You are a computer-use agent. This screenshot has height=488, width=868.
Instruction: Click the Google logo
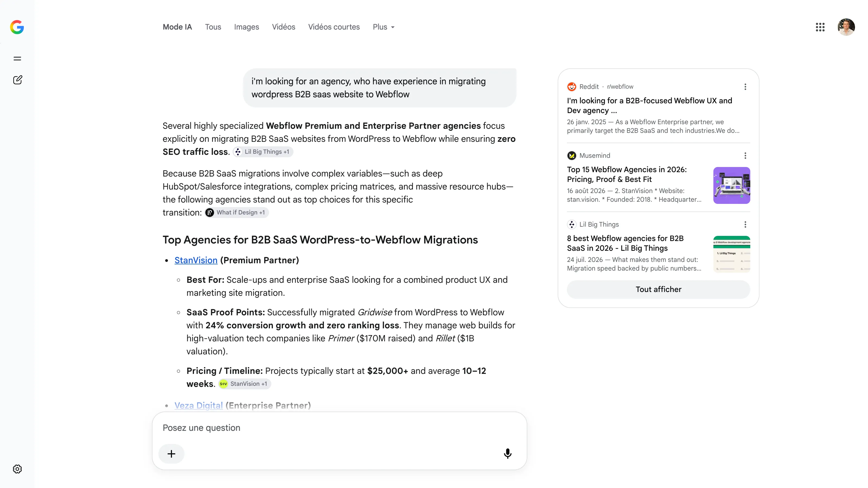point(17,27)
